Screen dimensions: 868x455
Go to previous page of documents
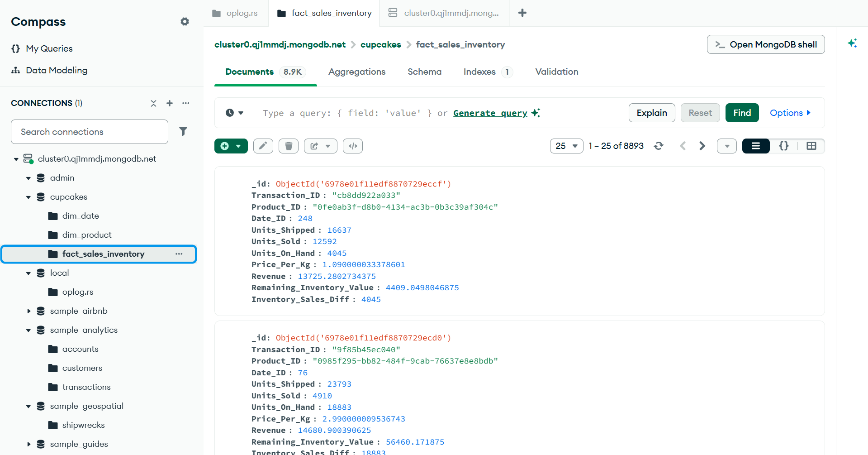click(683, 146)
